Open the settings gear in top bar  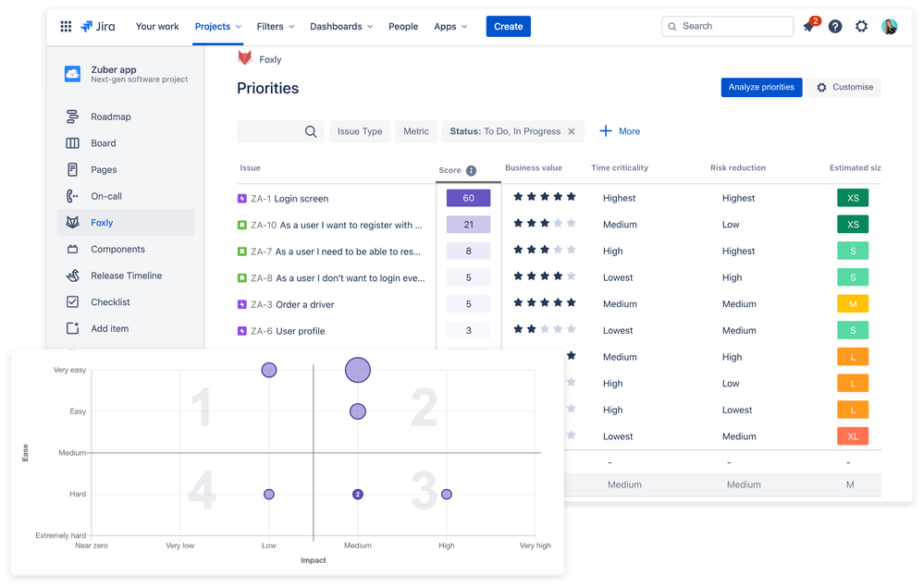click(861, 27)
